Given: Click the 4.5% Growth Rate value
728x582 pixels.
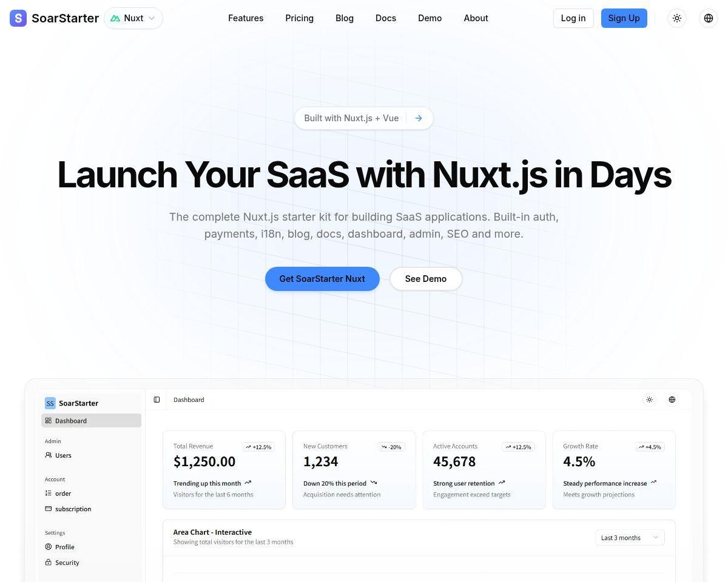Looking at the screenshot, I should click(x=579, y=461).
